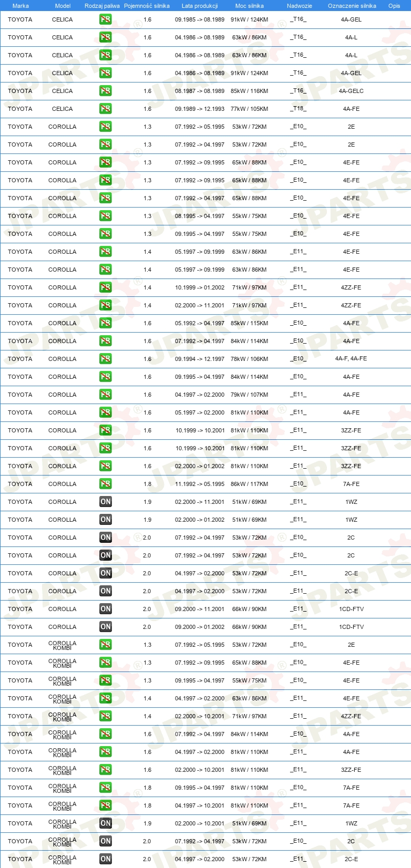
Task: Click petrol icon in Celica 09.1985 -> 08.1989 row
Action: (x=106, y=19)
